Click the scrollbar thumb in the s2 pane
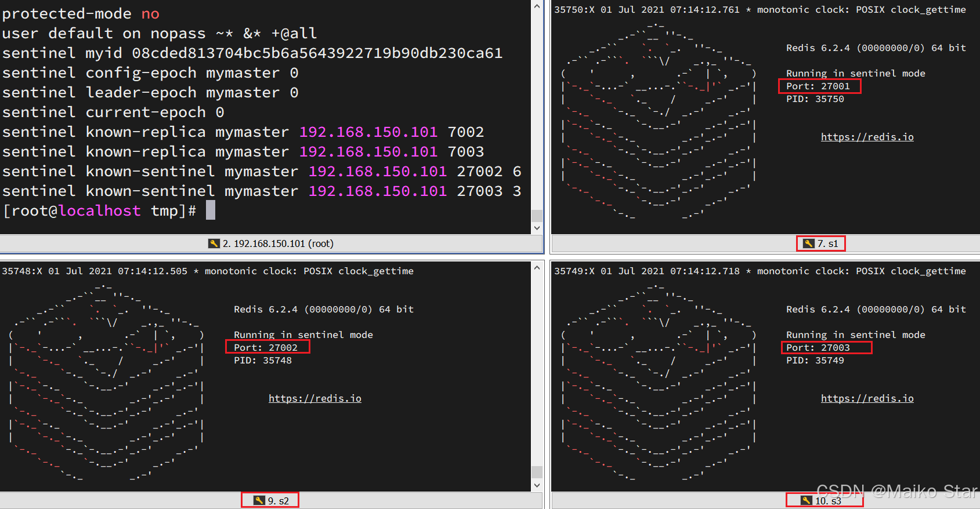The image size is (980, 509). pyautogui.click(x=537, y=472)
